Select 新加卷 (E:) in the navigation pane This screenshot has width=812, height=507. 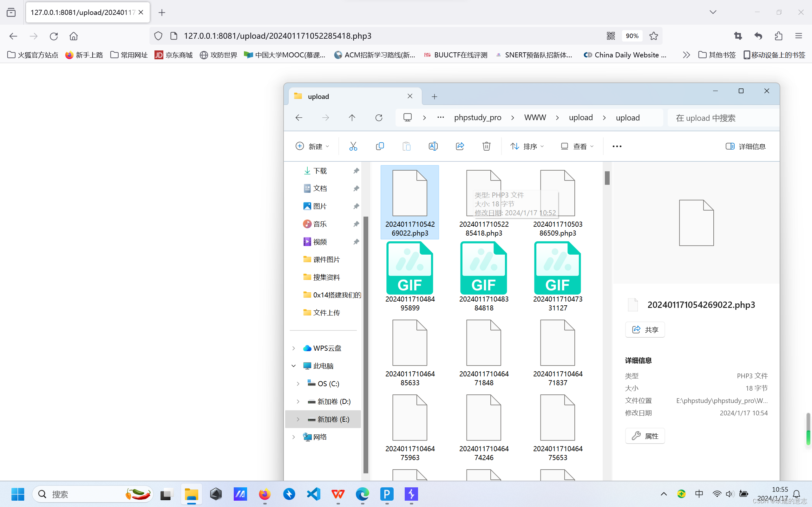click(x=323, y=419)
